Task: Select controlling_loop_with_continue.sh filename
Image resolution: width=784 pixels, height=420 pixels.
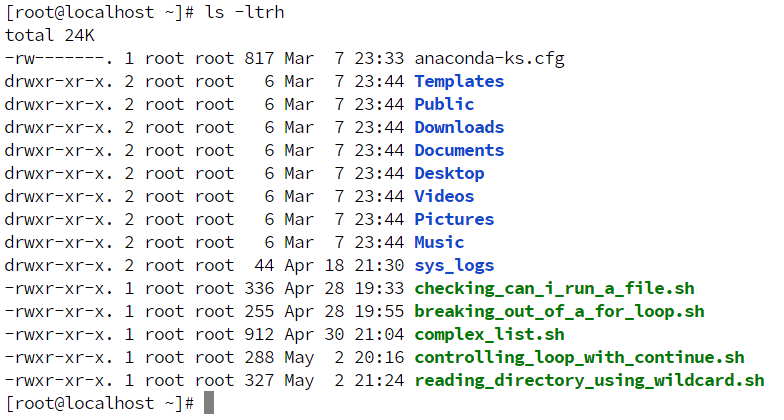Action: tap(580, 358)
